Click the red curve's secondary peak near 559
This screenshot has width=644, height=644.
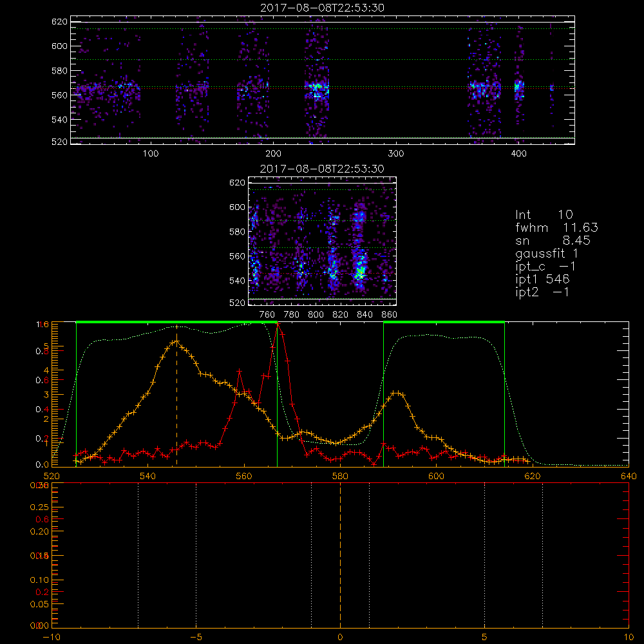(239, 371)
